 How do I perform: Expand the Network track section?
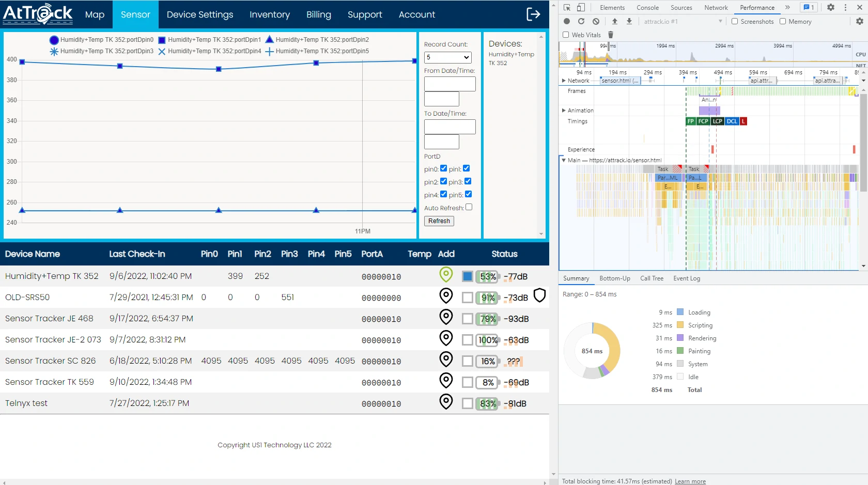tap(564, 81)
